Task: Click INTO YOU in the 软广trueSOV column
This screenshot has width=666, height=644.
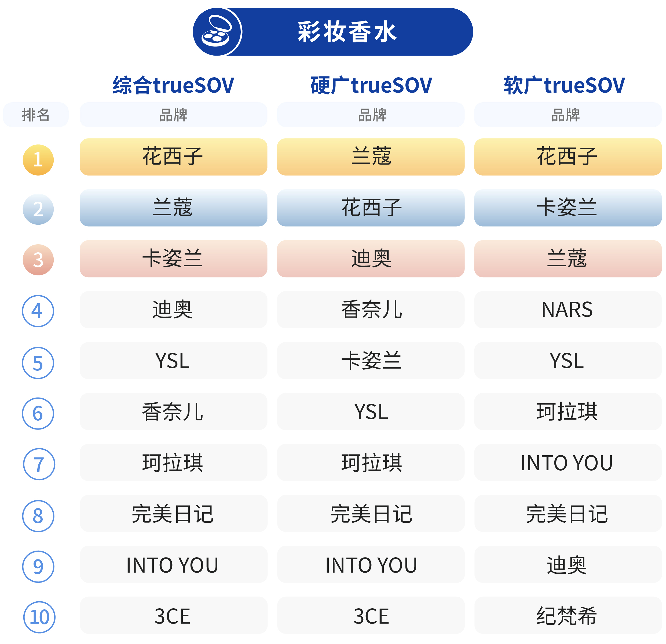Action: coord(568,463)
